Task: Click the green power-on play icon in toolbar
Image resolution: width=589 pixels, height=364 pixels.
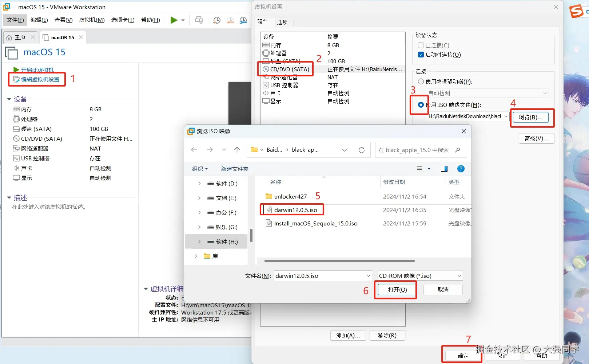Action: [x=174, y=20]
